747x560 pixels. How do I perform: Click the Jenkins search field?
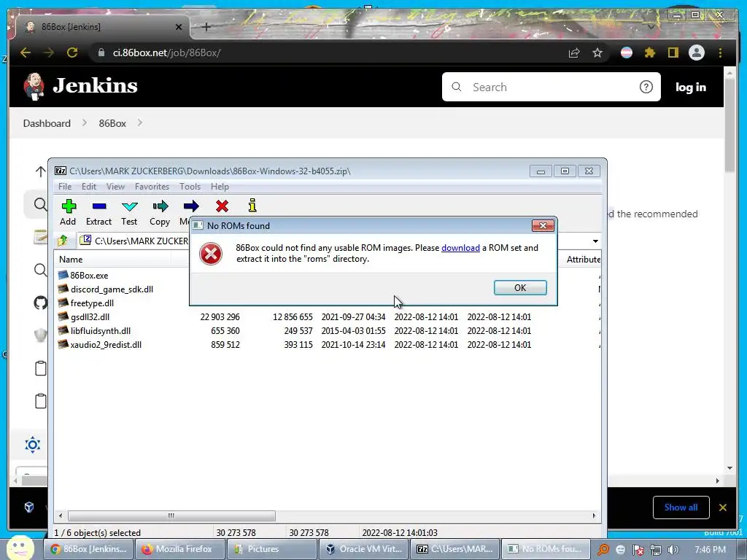(x=551, y=87)
